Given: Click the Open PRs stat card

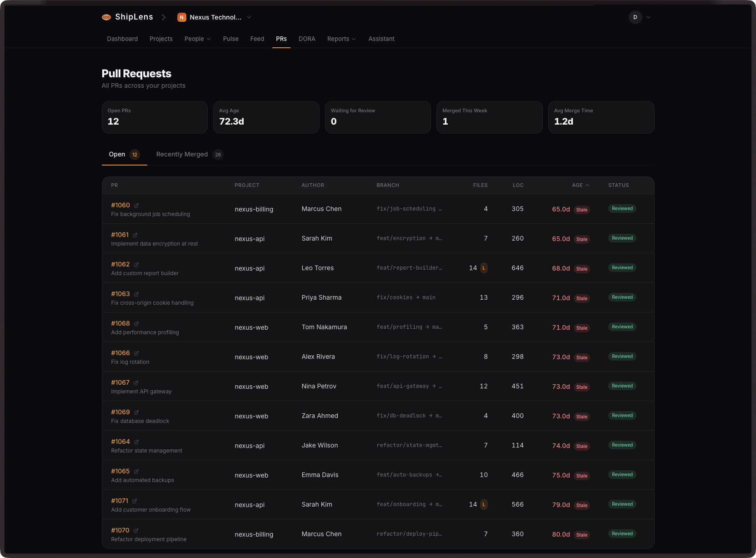Looking at the screenshot, I should [155, 117].
